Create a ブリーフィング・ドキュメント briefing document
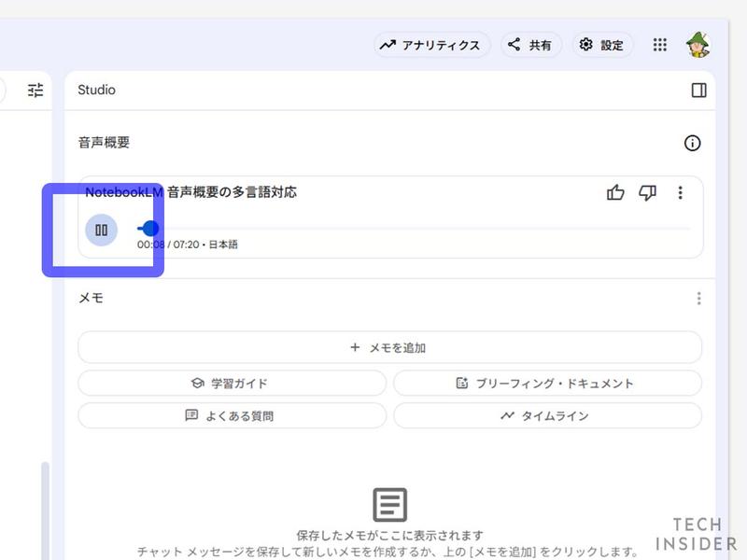This screenshot has width=747, height=560. click(547, 383)
